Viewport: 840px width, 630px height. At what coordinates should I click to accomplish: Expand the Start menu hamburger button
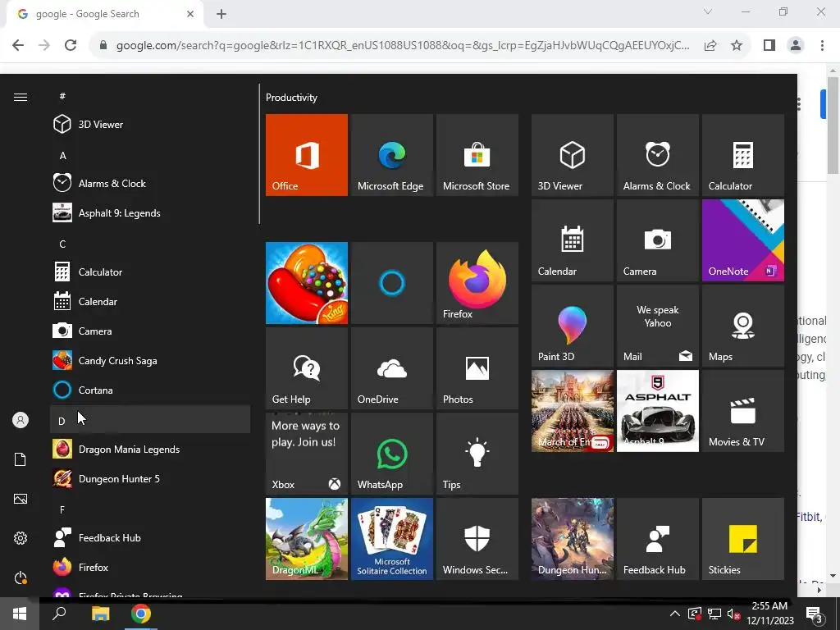21,97
